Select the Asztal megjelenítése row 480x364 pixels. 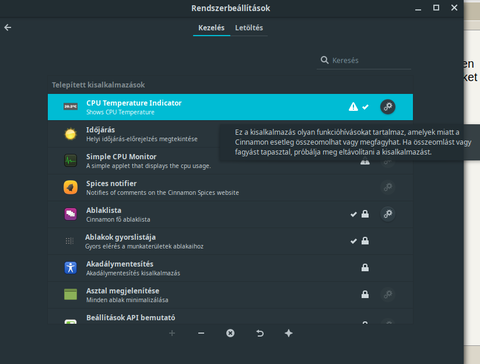[x=230, y=295]
